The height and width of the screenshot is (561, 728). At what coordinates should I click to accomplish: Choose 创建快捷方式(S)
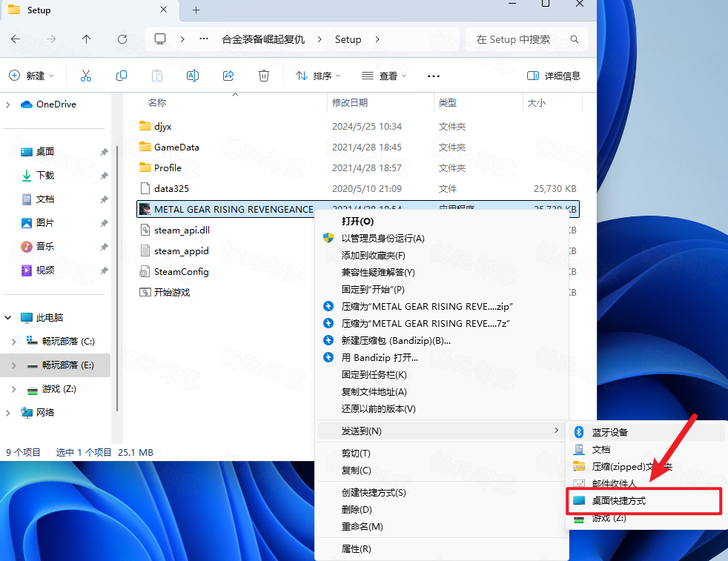[442, 493]
